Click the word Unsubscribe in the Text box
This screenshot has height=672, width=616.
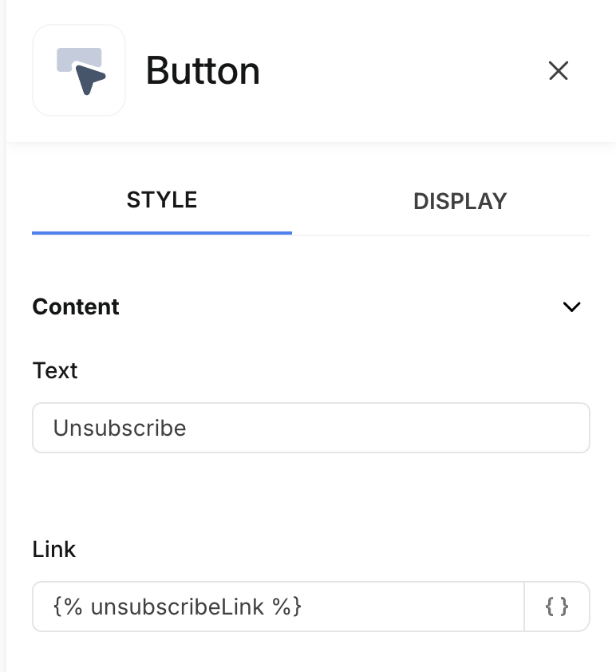120,428
